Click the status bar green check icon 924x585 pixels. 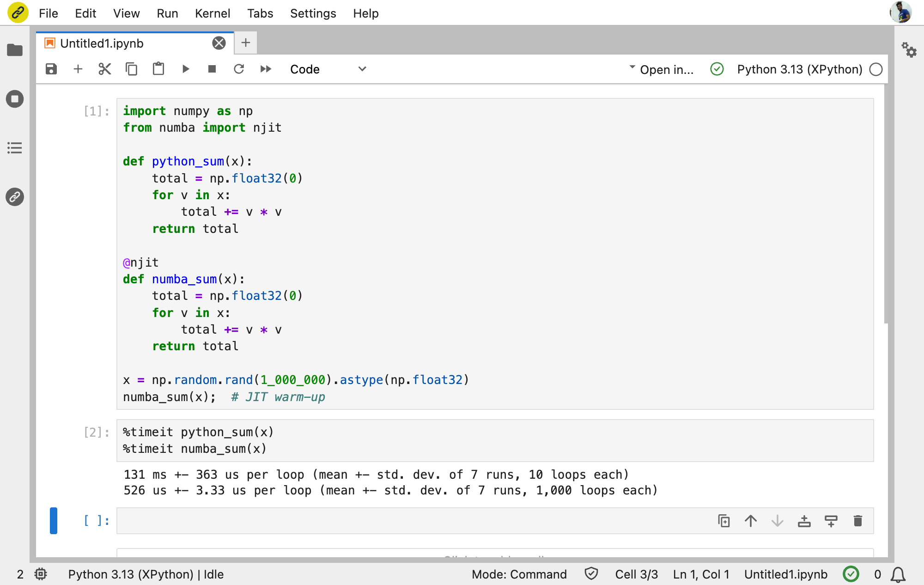tap(851, 574)
